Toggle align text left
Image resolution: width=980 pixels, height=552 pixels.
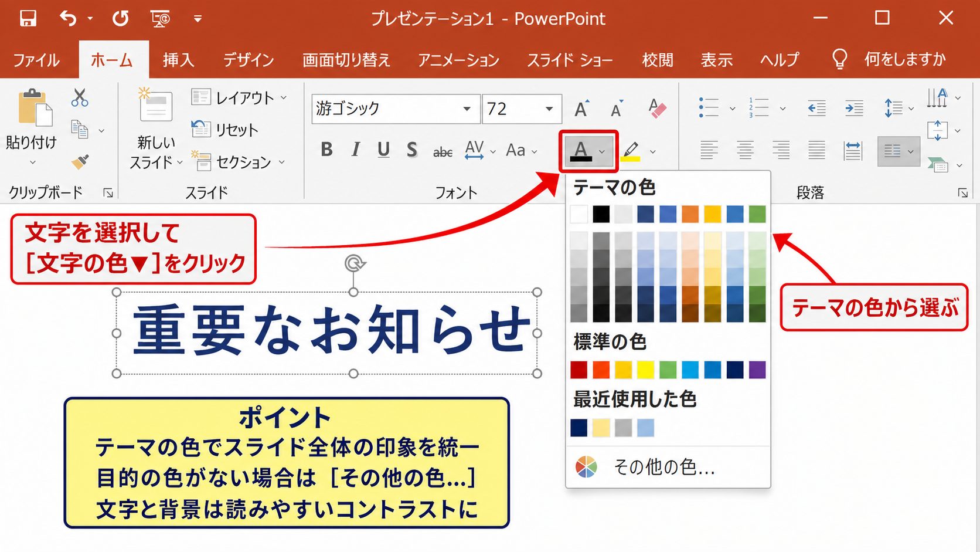709,150
